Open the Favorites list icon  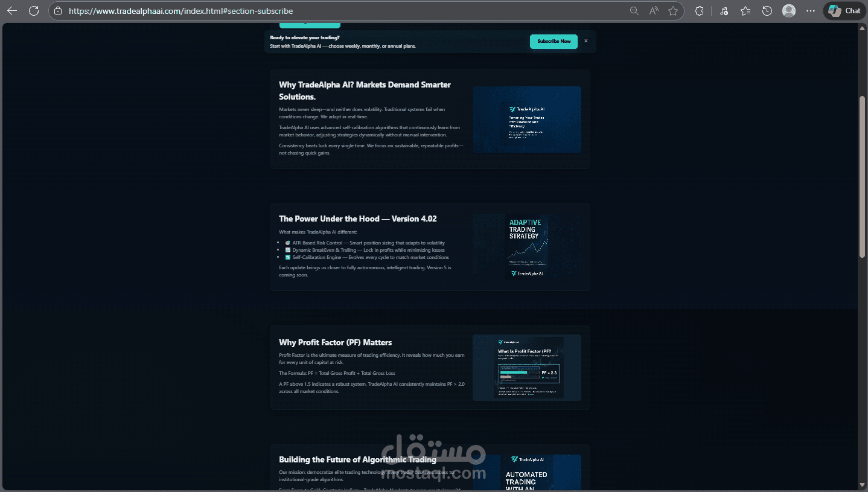point(745,11)
